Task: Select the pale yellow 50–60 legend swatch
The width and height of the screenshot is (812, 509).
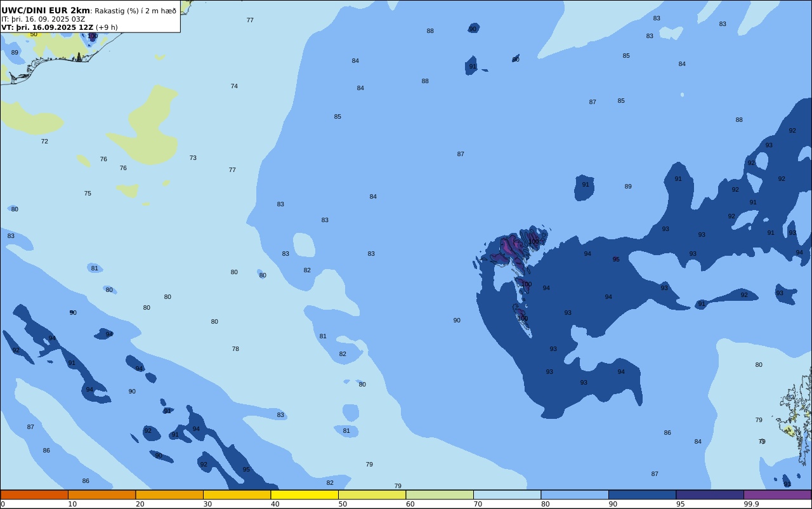Action: point(372,494)
